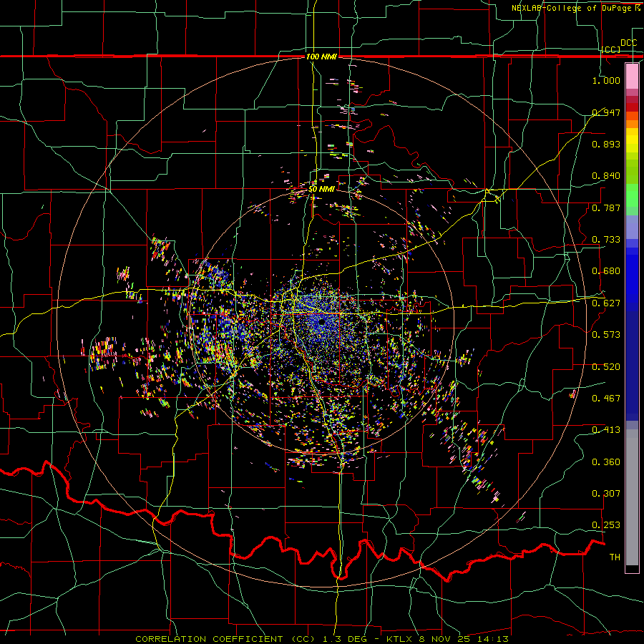
Task: Click the NEXLAB-College of DuPage title text
Action: click(x=573, y=8)
